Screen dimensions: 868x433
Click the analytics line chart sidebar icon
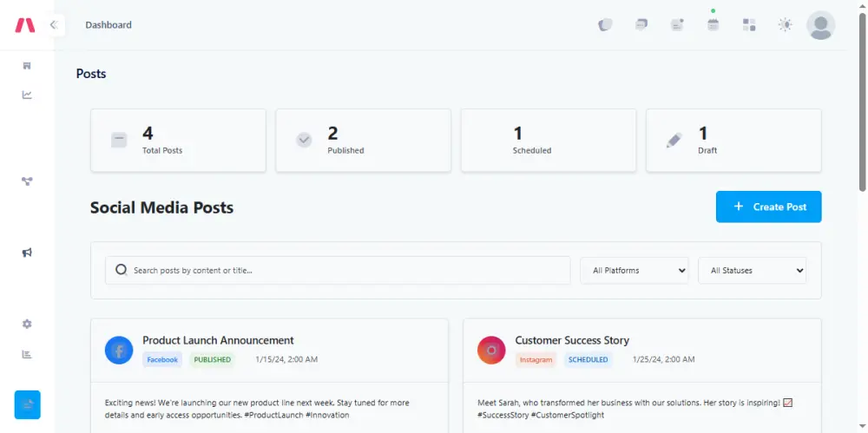[x=27, y=95]
